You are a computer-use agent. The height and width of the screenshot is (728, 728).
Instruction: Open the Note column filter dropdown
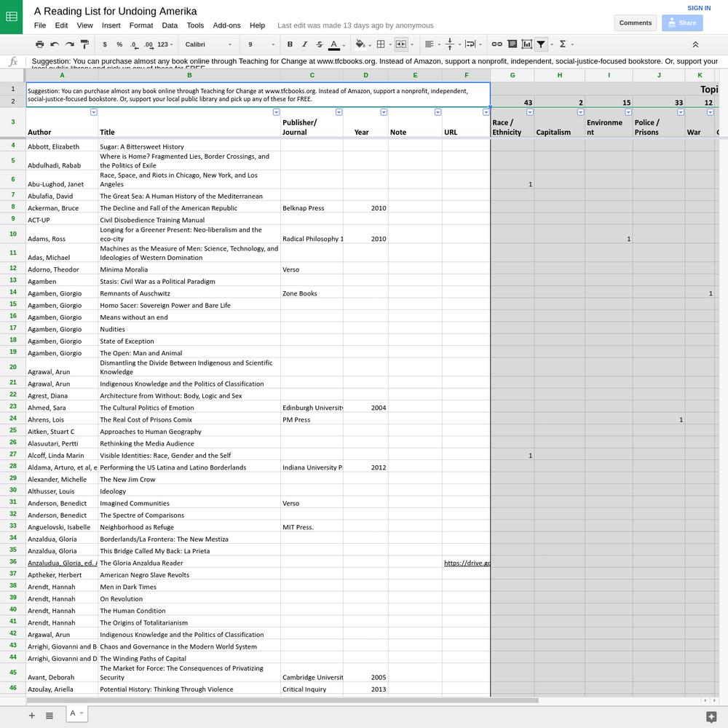coord(438,112)
